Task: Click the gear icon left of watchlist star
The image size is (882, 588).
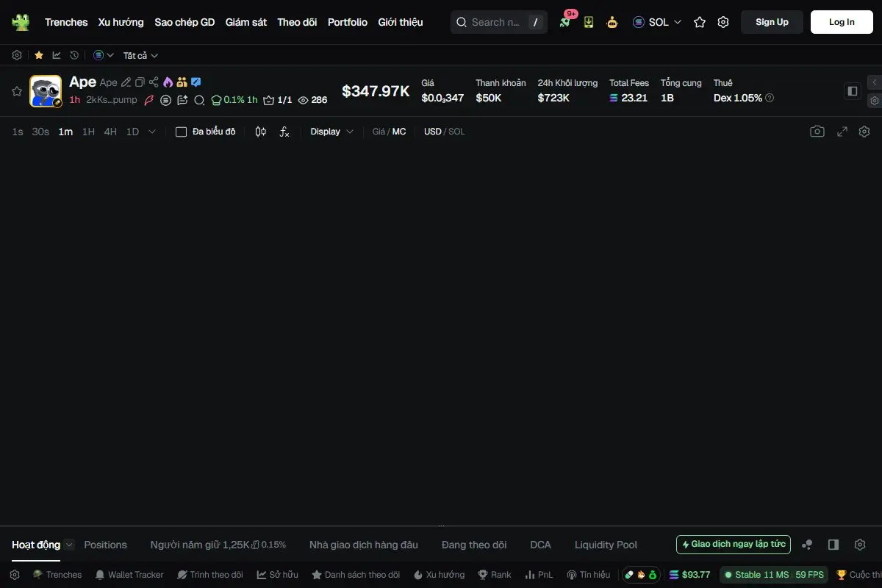Action: (17, 55)
